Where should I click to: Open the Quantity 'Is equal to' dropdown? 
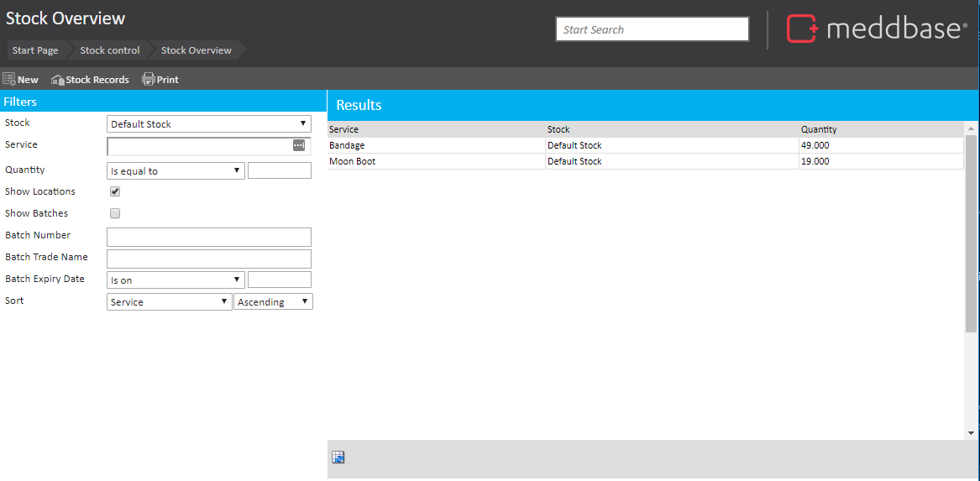[x=176, y=171]
